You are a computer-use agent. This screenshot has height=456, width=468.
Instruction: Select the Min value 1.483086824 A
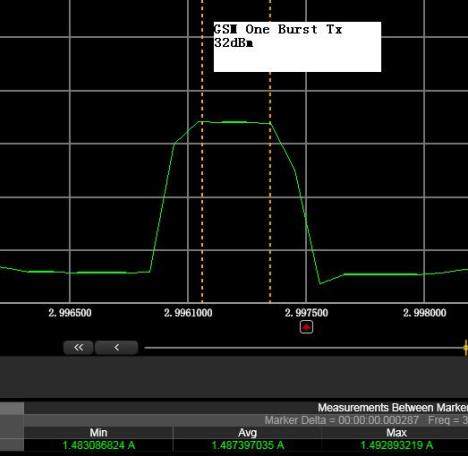99,445
